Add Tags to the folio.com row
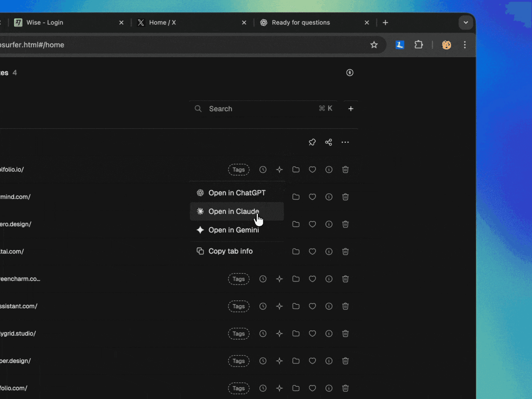 (239, 388)
